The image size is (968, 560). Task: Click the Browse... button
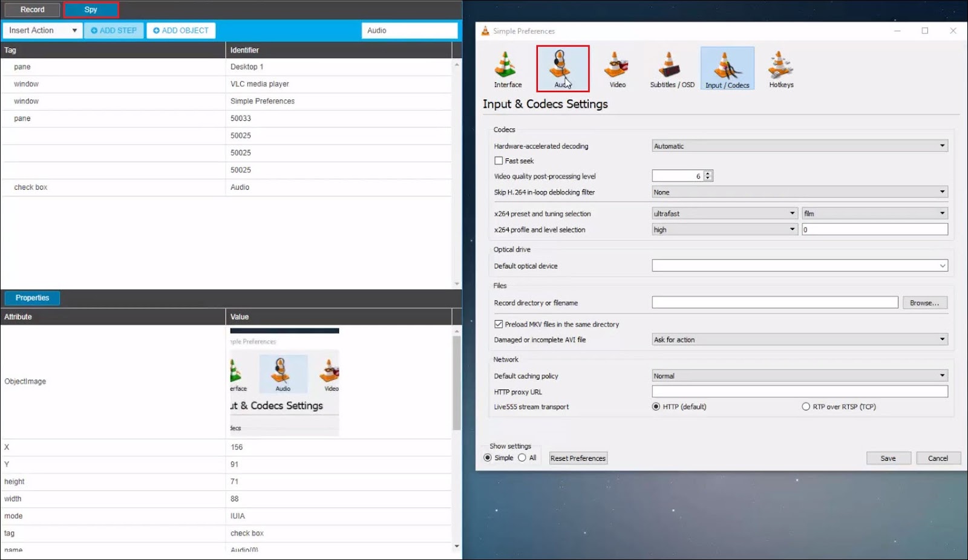pos(924,303)
